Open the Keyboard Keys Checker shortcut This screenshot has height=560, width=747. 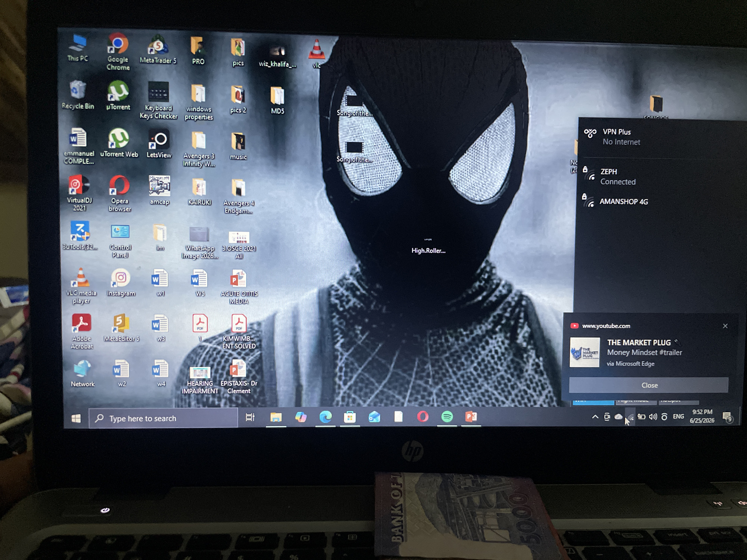coord(158,100)
